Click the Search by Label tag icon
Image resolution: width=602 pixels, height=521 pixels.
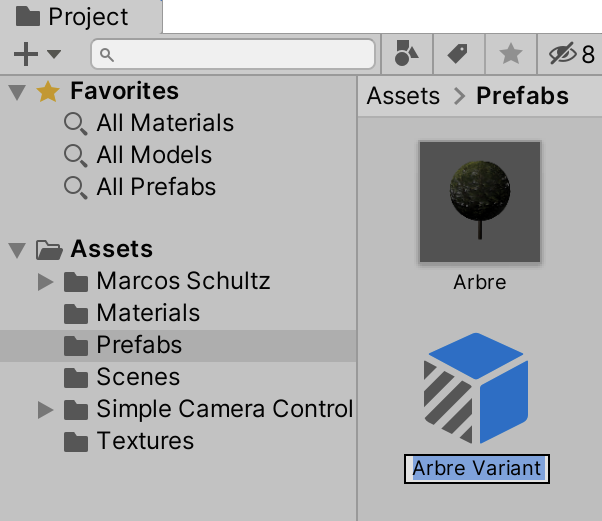(458, 54)
